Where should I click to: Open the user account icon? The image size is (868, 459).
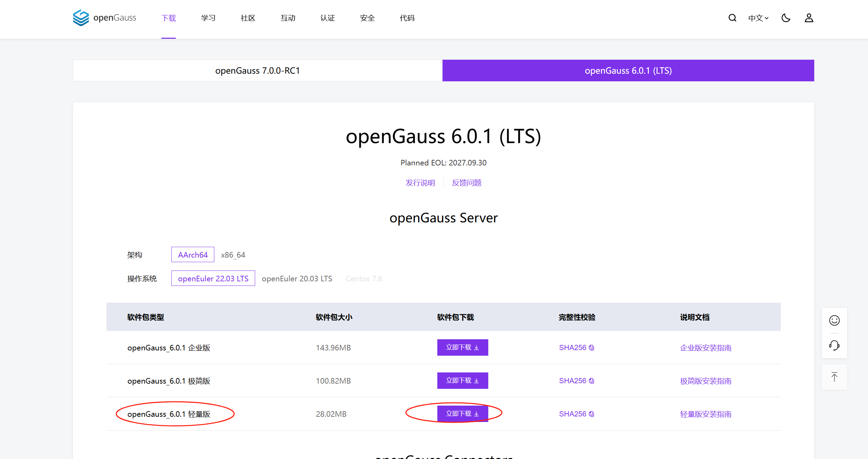point(809,18)
